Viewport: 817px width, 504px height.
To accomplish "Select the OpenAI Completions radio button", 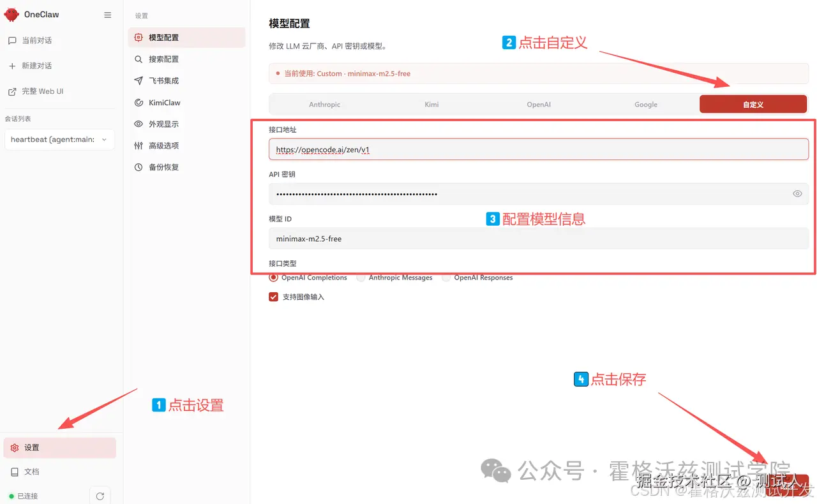I will 274,278.
